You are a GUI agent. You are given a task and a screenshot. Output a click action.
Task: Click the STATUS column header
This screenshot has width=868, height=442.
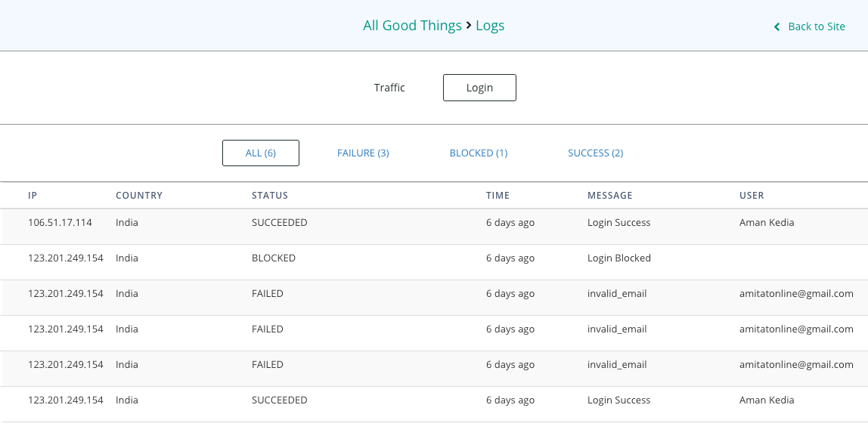(x=270, y=195)
